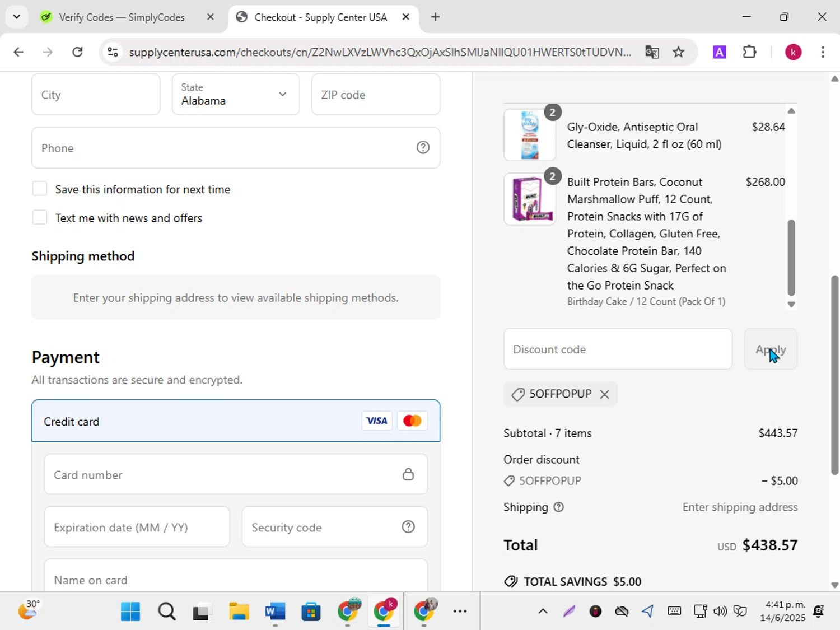The width and height of the screenshot is (840, 630).
Task: Open Microsoft Word from taskbar
Action: (x=275, y=612)
